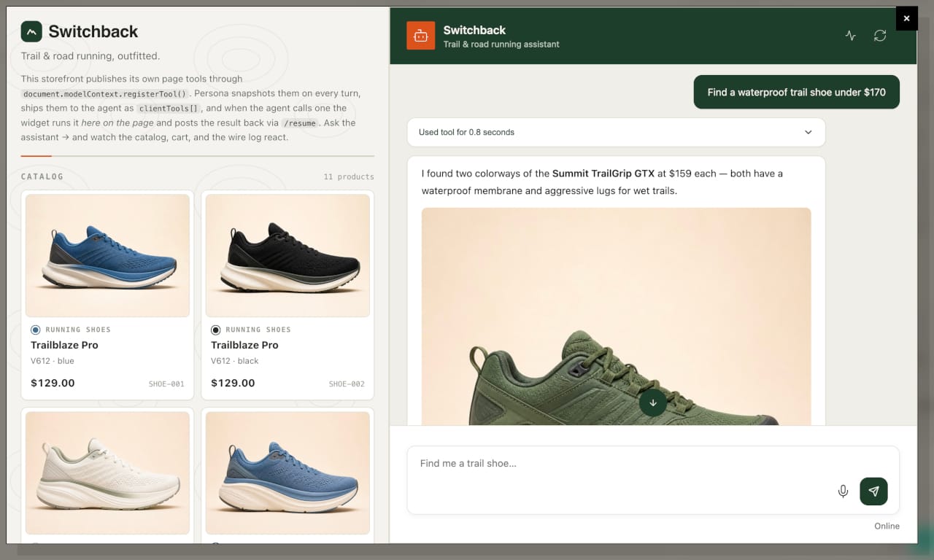Click the 'clientTools[]' code snippet
Screen dimensions: 934x560
tap(170, 109)
